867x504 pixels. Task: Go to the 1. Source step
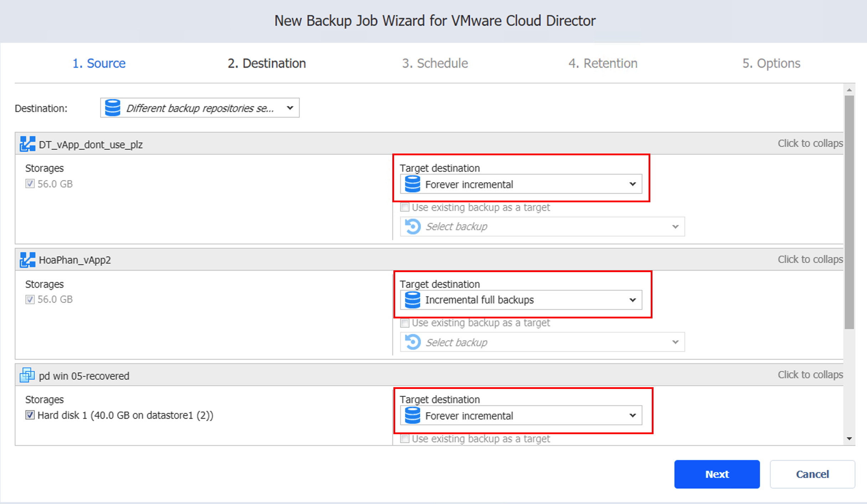(x=99, y=63)
